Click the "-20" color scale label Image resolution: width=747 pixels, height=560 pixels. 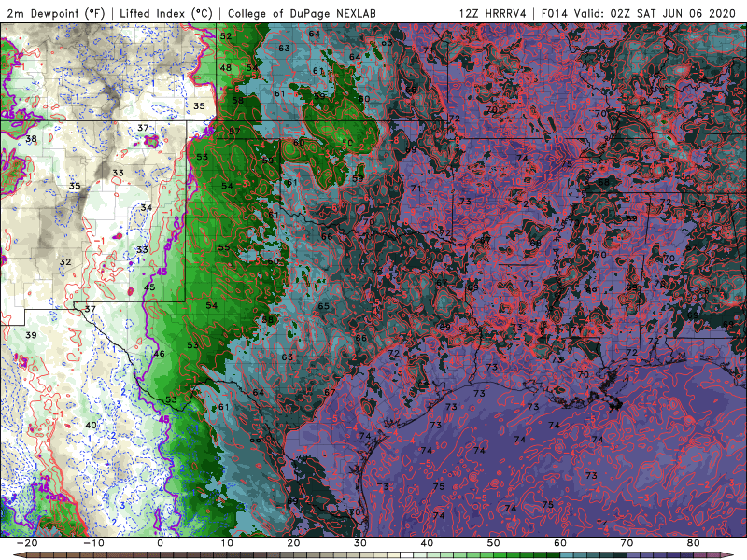[x=27, y=543]
